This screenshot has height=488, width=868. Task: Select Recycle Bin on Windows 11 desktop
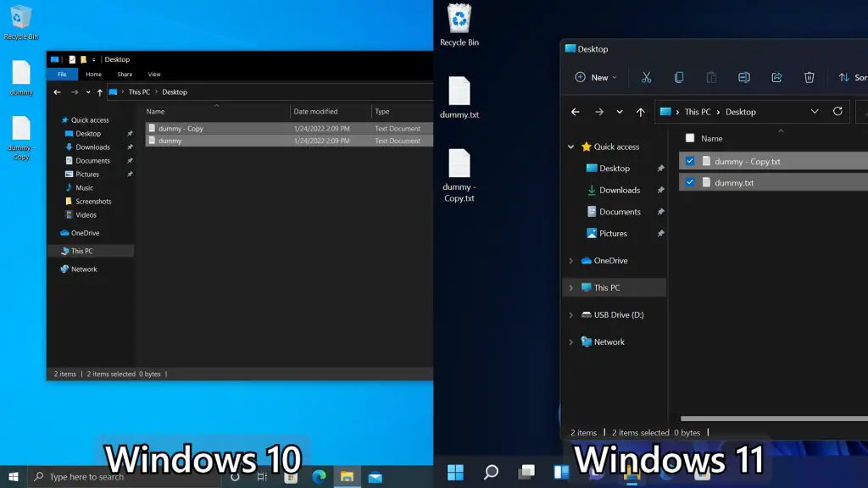459,25
